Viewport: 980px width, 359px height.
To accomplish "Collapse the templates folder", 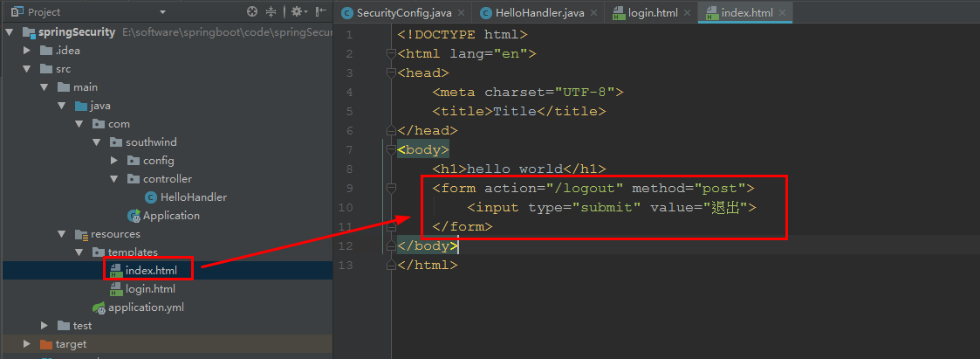I will tap(79, 252).
